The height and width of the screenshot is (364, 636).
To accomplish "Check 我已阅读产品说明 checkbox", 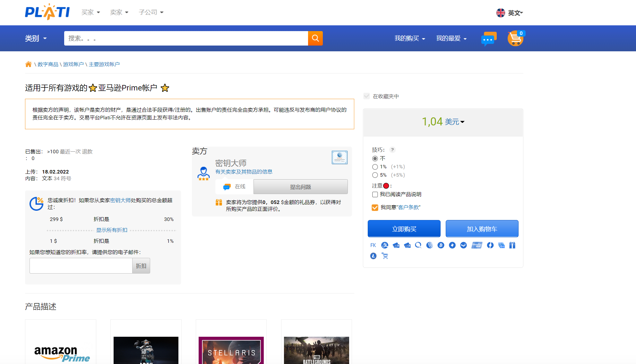I will point(375,194).
